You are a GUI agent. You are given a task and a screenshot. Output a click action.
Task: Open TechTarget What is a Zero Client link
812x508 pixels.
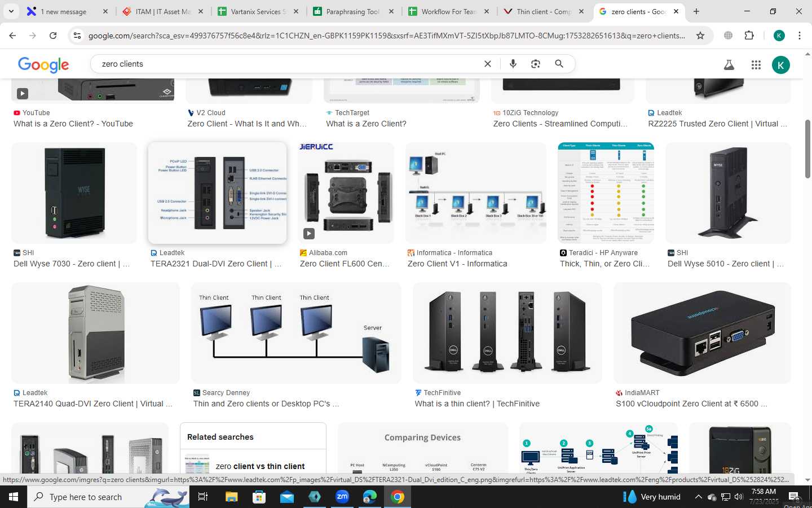click(x=366, y=124)
